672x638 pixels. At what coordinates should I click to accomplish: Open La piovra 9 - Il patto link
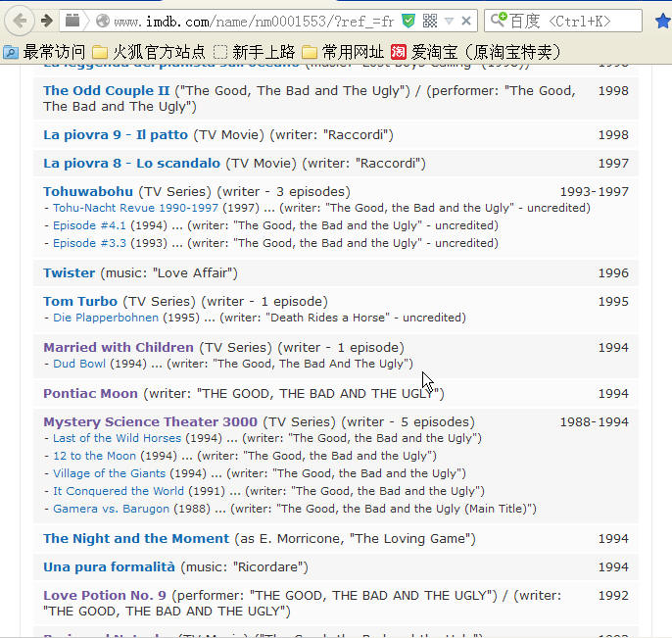116,134
